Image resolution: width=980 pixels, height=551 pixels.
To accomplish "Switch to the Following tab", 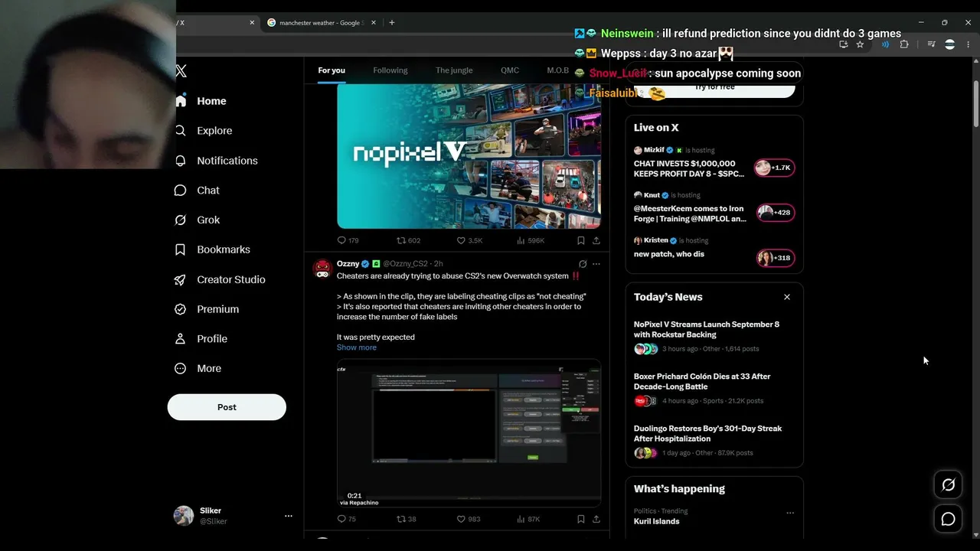I will 390,70.
